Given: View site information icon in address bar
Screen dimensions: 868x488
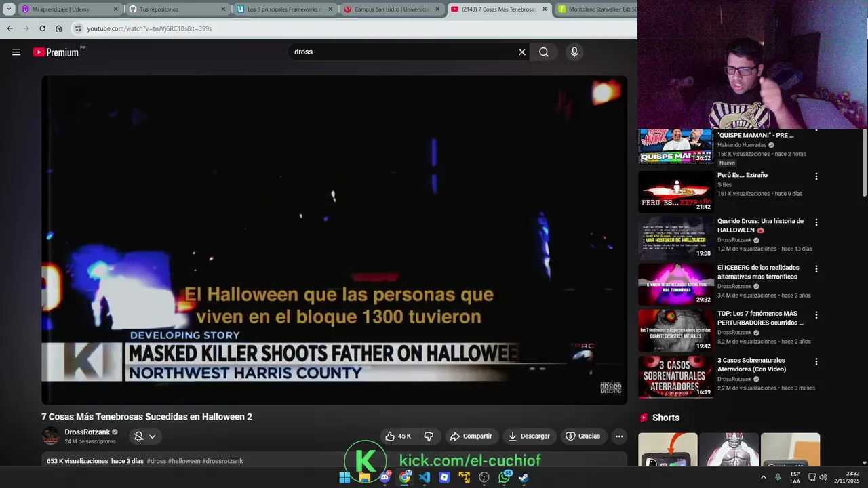Looking at the screenshot, I should click(x=78, y=28).
